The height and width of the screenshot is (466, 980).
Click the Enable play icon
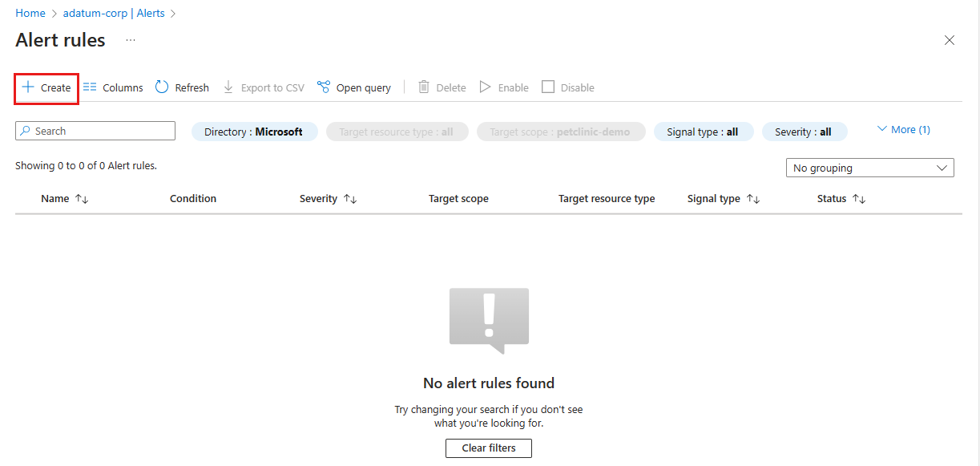[485, 87]
